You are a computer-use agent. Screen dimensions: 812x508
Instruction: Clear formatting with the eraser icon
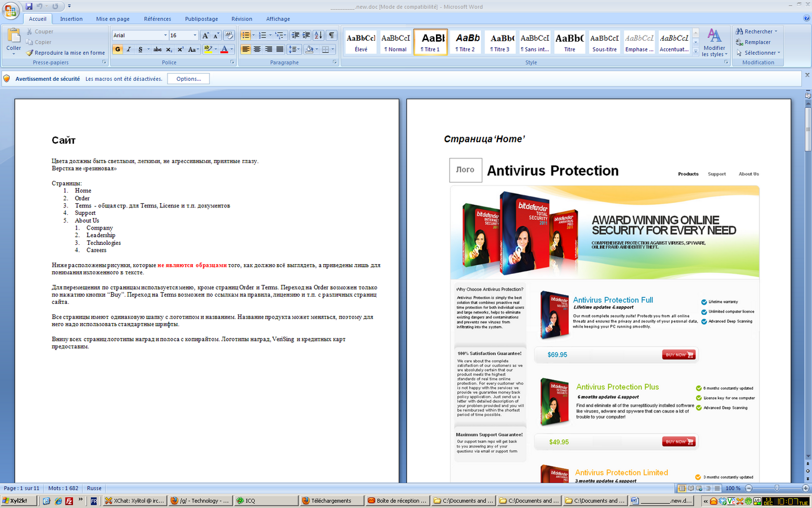(x=229, y=35)
